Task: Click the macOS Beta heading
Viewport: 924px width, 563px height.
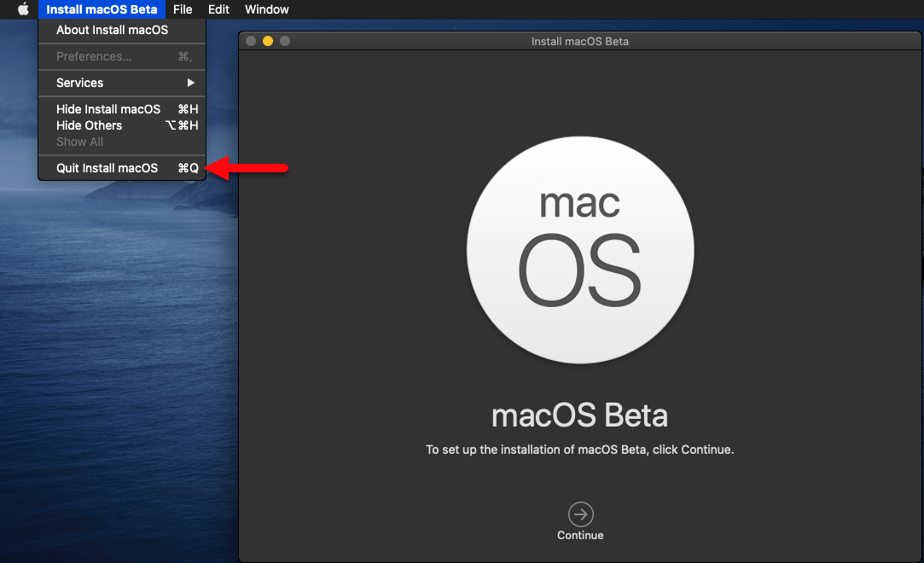Action: (580, 415)
